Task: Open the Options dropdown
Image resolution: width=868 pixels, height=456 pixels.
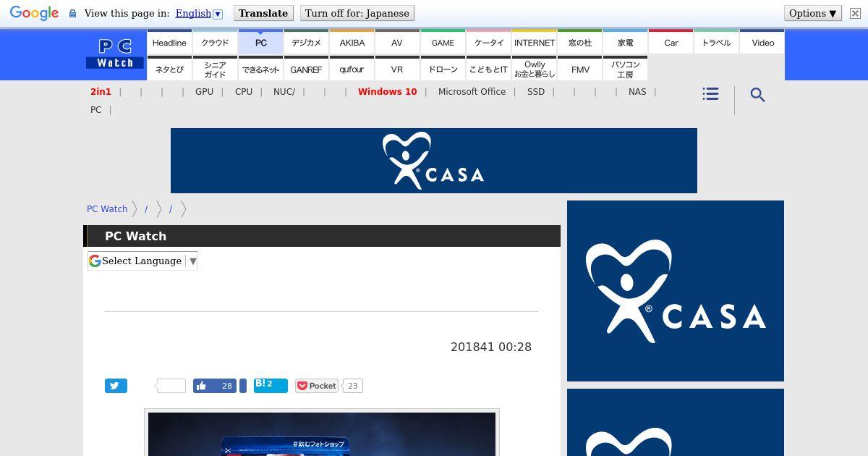Action: 812,13
